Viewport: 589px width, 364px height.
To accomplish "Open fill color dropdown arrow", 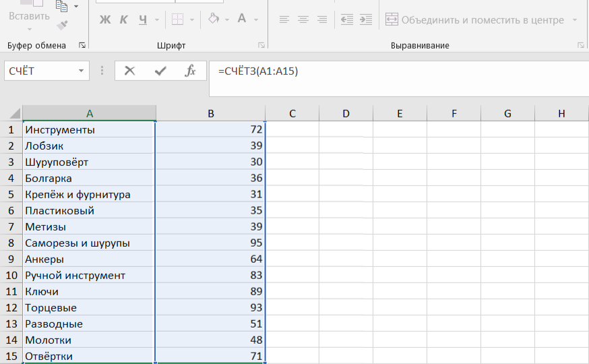I will click(227, 20).
